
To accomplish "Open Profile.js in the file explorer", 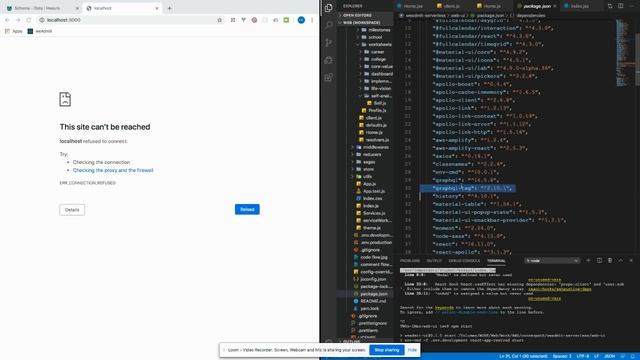I will click(x=373, y=110).
